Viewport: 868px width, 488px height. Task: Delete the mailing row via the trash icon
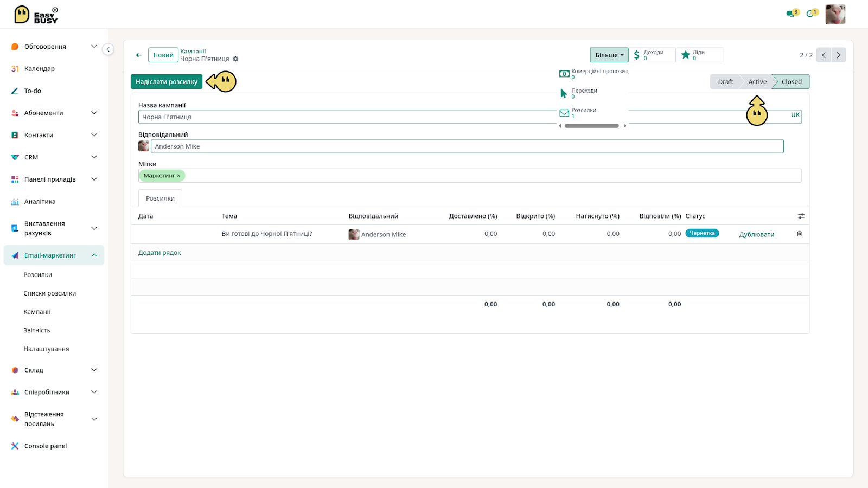pos(799,234)
